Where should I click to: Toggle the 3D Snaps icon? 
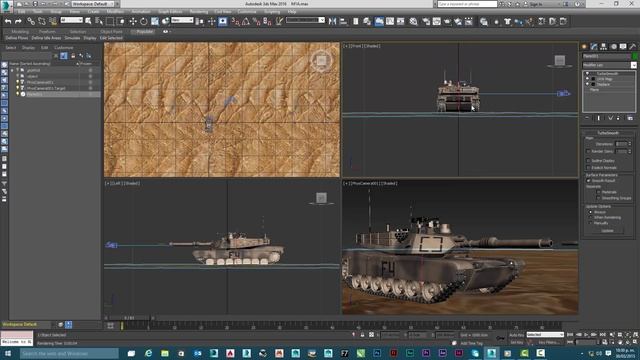coord(236,21)
